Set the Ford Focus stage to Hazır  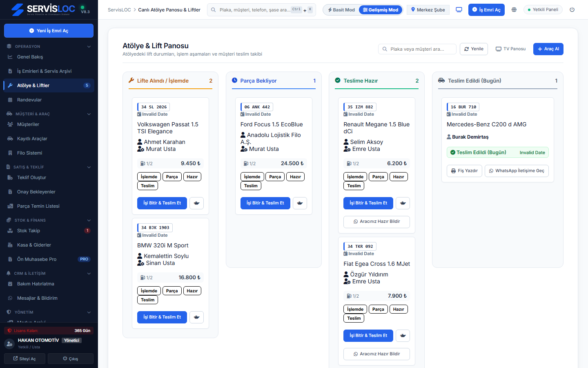296,177
